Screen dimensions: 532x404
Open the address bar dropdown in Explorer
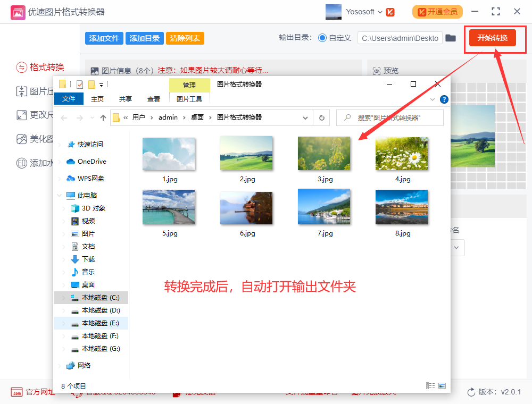tap(305, 117)
